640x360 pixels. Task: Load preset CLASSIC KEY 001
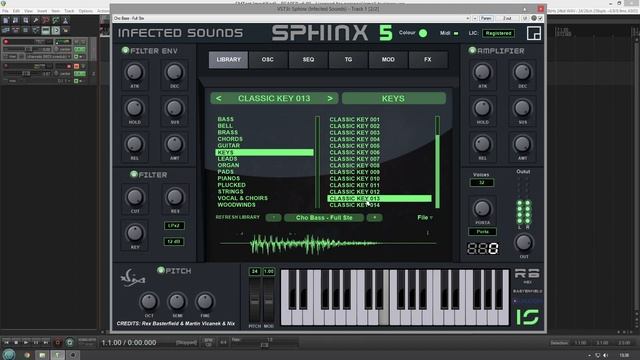coord(355,120)
